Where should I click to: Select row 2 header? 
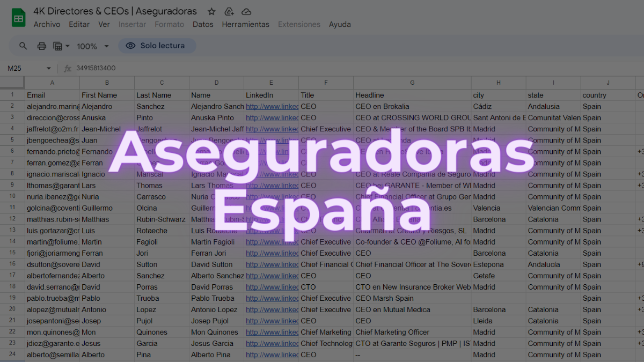[x=12, y=106]
